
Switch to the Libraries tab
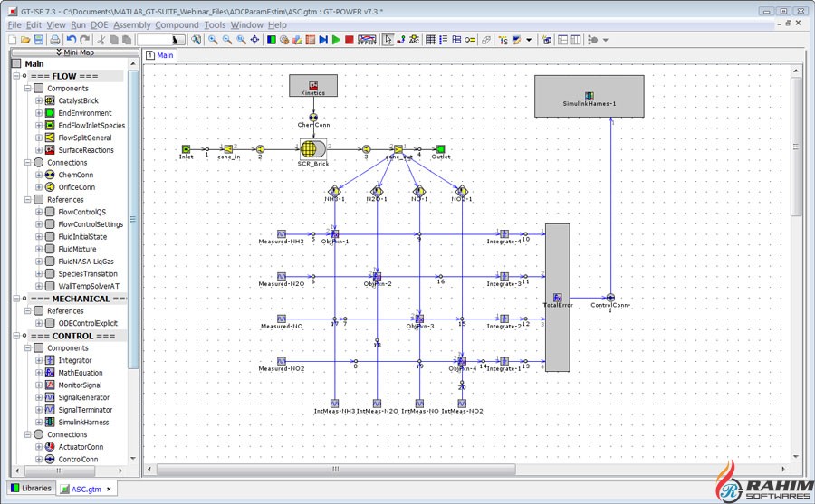pos(31,489)
